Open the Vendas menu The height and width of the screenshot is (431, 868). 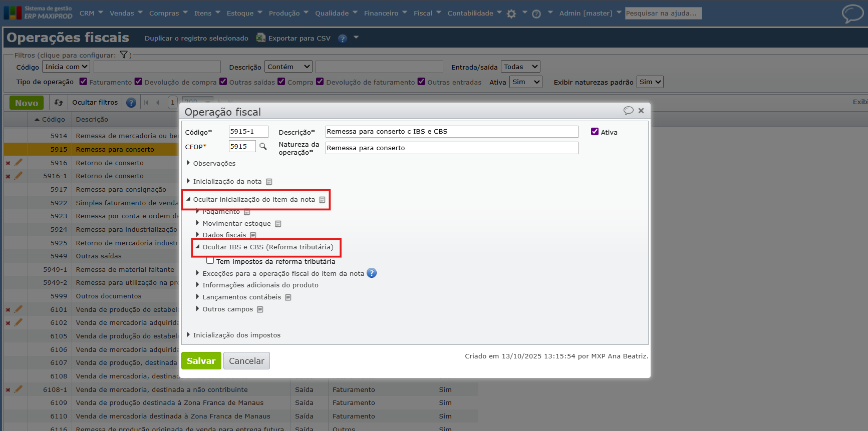[x=126, y=13]
